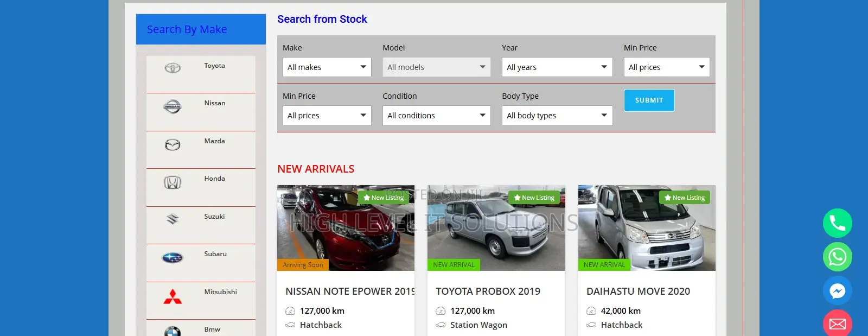
Task: Click the NEW ARRIVALS heading
Action: pos(316,169)
